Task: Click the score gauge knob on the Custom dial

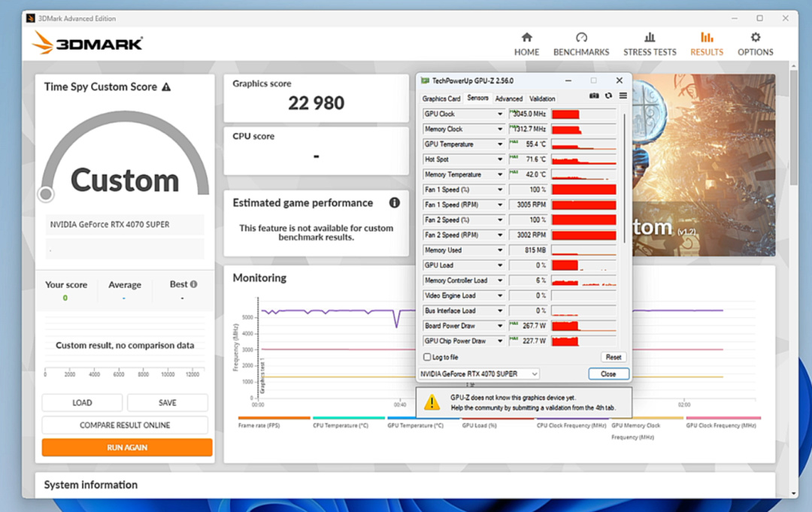Action: (46, 194)
